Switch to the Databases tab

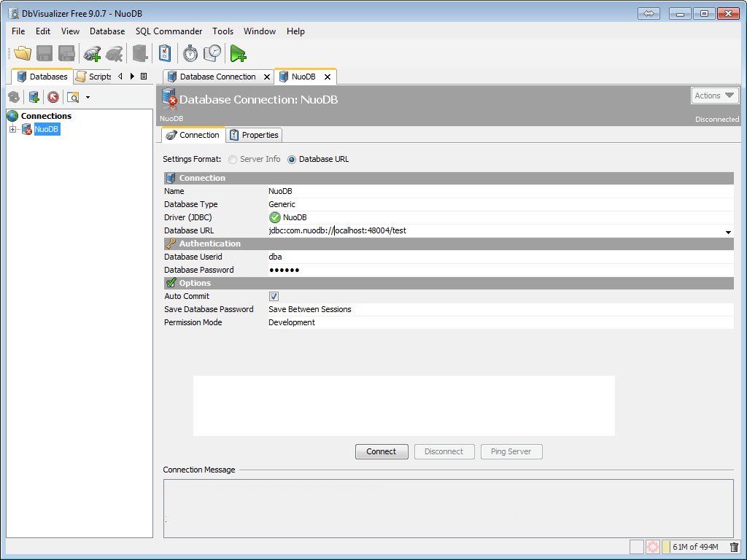tap(42, 77)
